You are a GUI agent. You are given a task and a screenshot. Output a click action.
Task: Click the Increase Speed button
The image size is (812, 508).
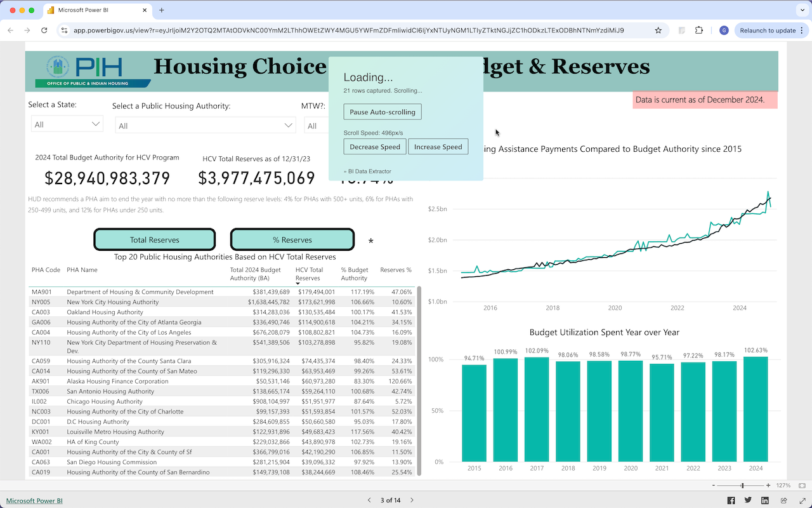coord(438,146)
